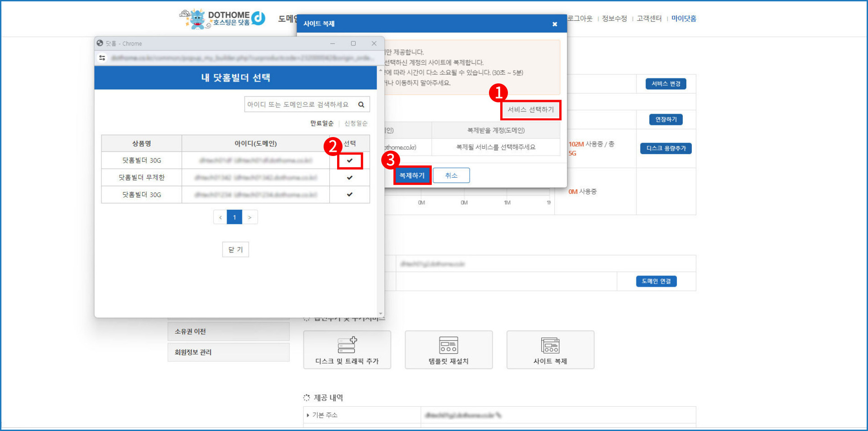Select the 닷홈빌더 무제한 checkmark

click(350, 178)
